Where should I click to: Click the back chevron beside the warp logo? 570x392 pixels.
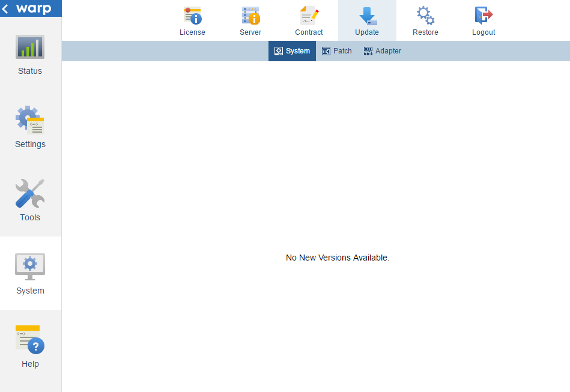coord(5,9)
